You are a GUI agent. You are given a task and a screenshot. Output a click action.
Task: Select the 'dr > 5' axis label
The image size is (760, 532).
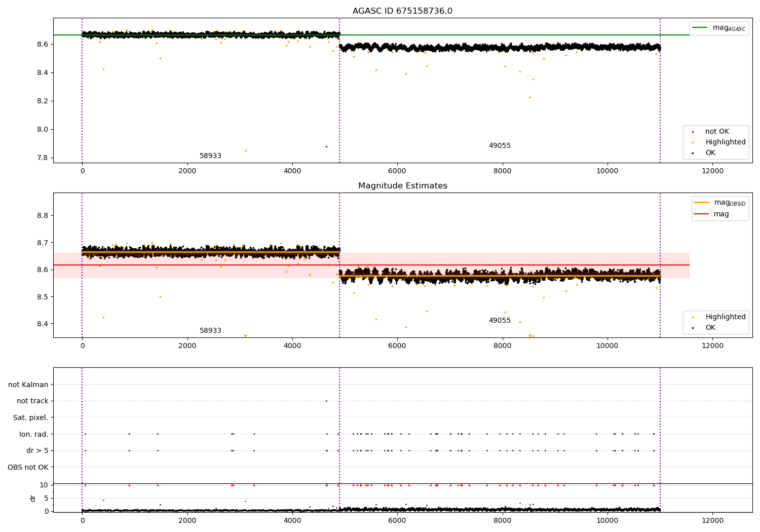point(37,451)
